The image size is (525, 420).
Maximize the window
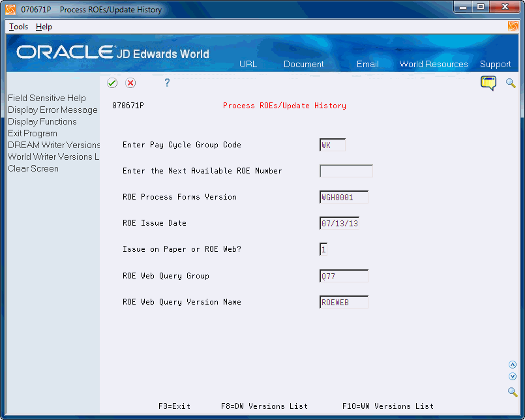click(x=481, y=7)
